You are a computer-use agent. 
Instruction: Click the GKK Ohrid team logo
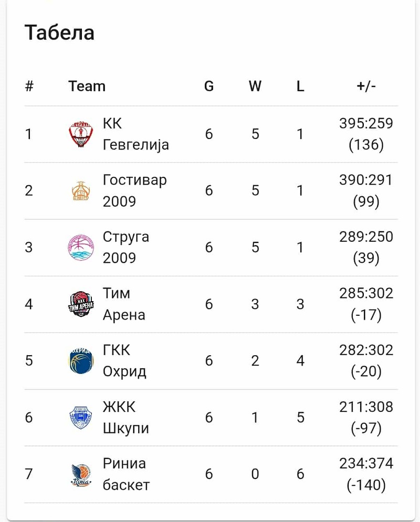point(81,361)
